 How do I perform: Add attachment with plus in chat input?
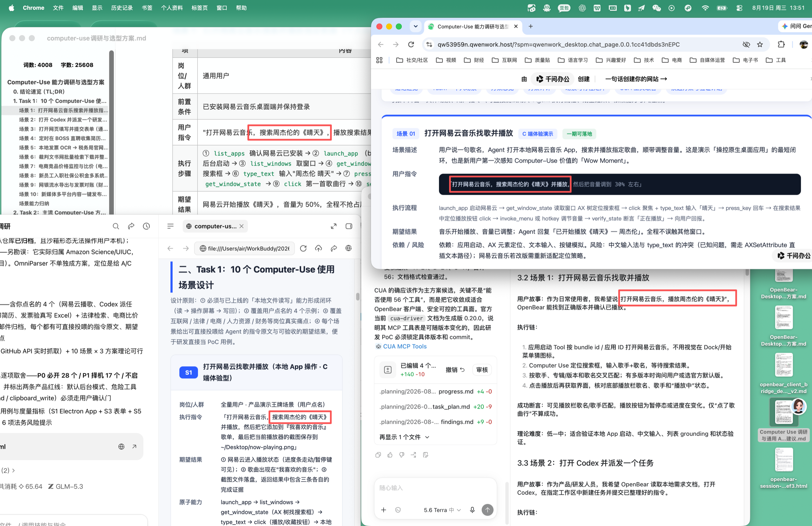[x=384, y=510]
